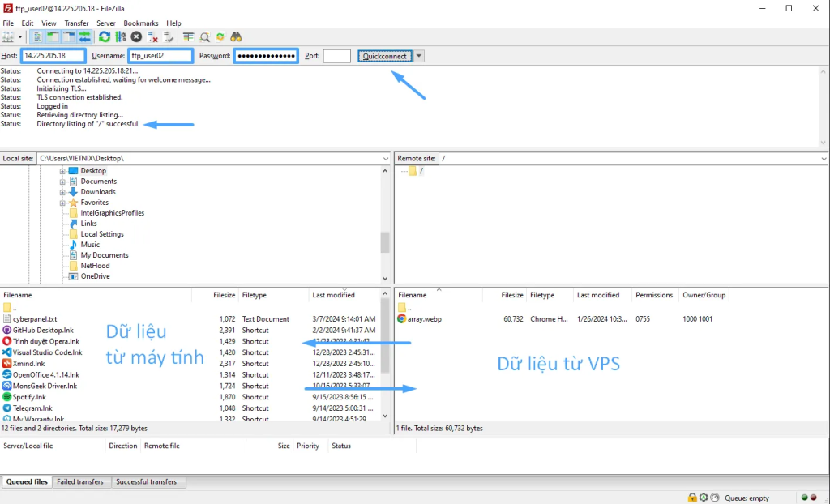The image size is (830, 504).
Task: Open the Local site path dropdown
Action: 385,159
